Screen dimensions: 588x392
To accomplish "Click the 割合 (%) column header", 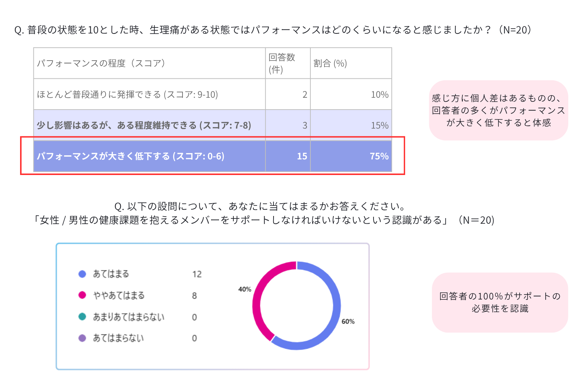I will pyautogui.click(x=330, y=64).
